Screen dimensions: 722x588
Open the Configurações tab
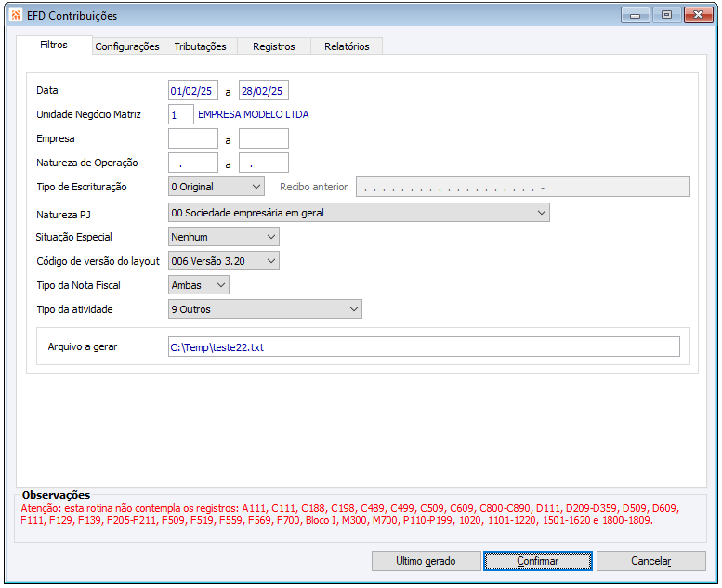point(127,46)
